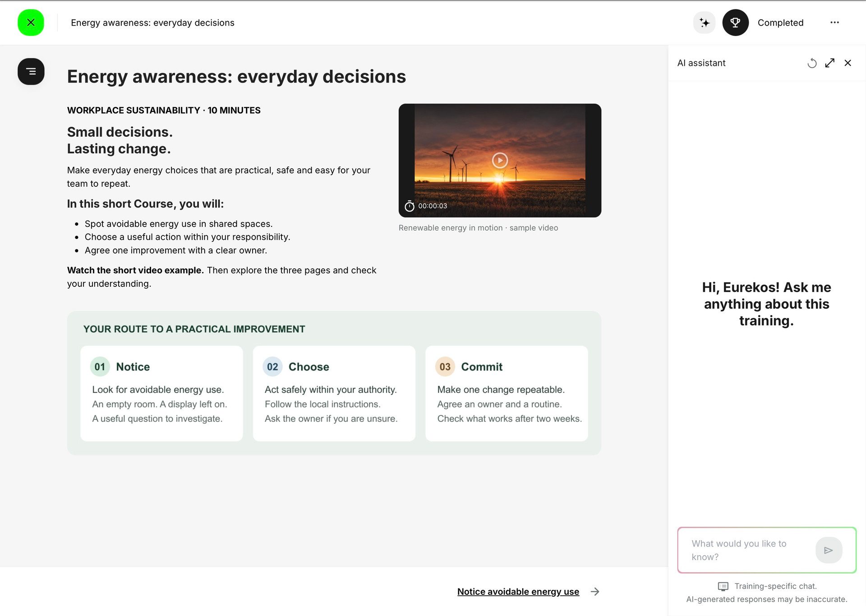The width and height of the screenshot is (866, 616).
Task: Click 'AI-generated responses may be inaccurate.' notice
Action: tap(767, 599)
